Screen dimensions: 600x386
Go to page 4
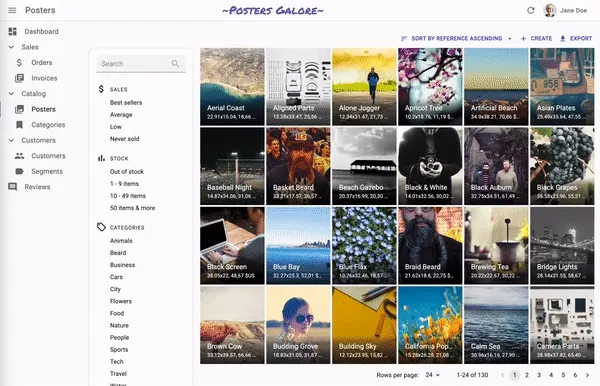[551, 375]
